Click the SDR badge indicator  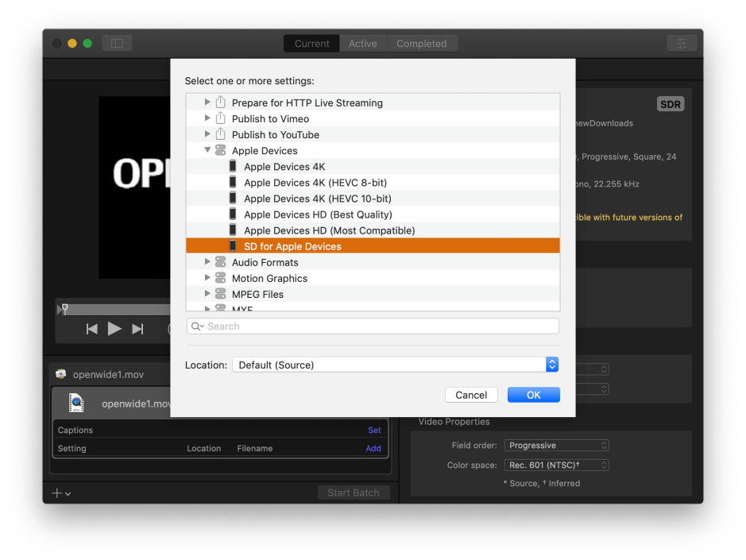pyautogui.click(x=671, y=104)
